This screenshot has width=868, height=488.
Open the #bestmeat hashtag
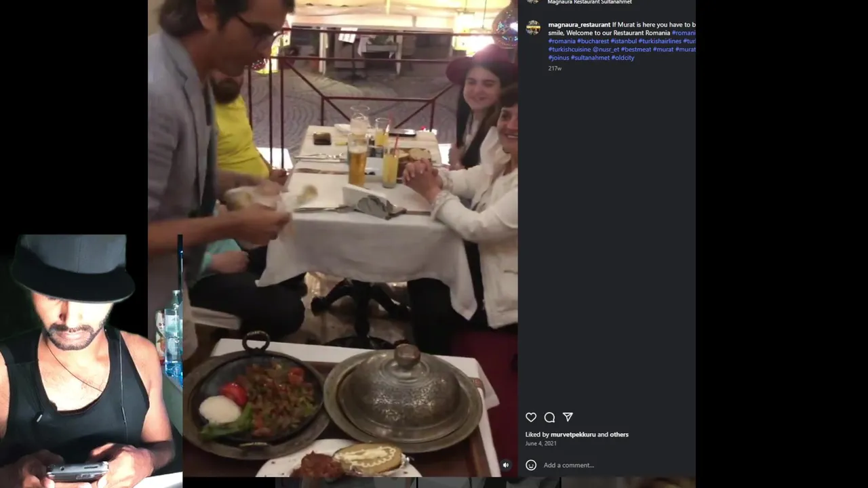635,49
